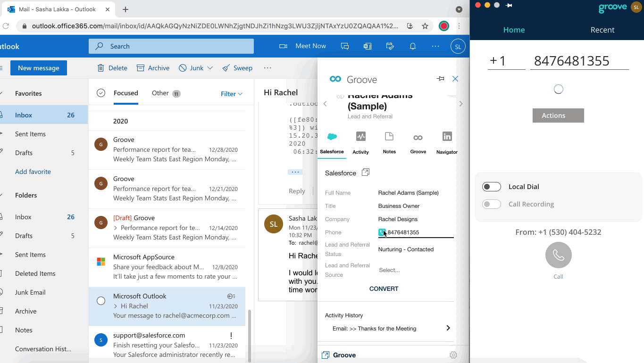This screenshot has width=644, height=363.
Task: Expand Thanks for the Meeting activity
Action: point(448,328)
